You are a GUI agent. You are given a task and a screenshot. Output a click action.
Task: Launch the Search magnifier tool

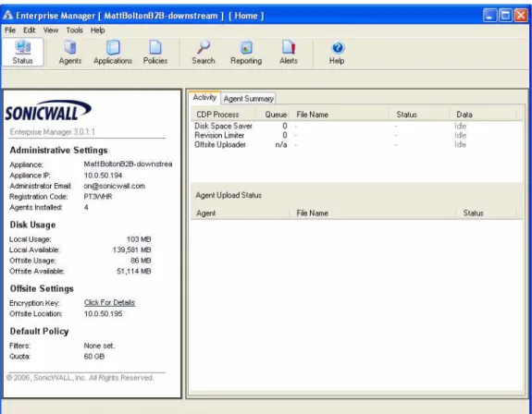204,52
